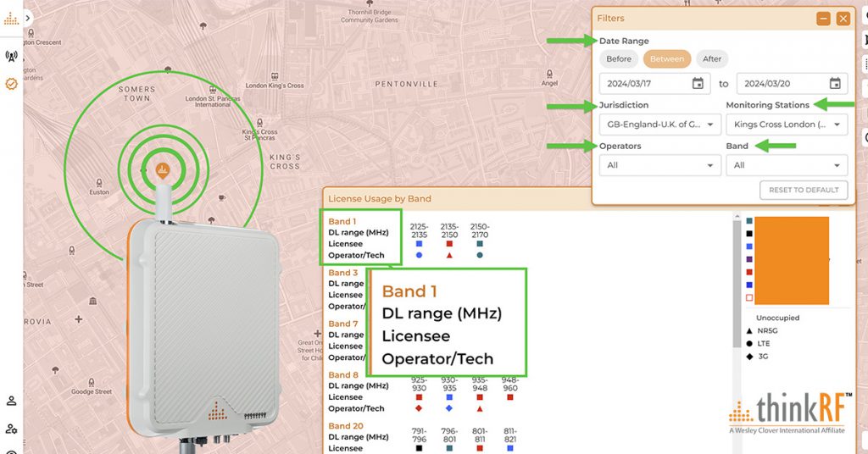Click the RESET TO DEFAULT button

click(803, 190)
